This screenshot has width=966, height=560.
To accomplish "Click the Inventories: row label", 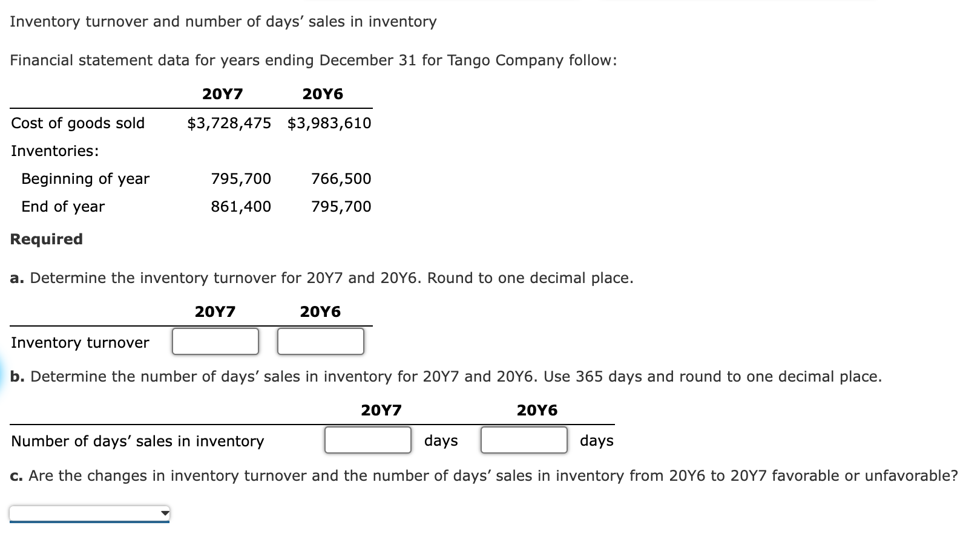I will [55, 151].
